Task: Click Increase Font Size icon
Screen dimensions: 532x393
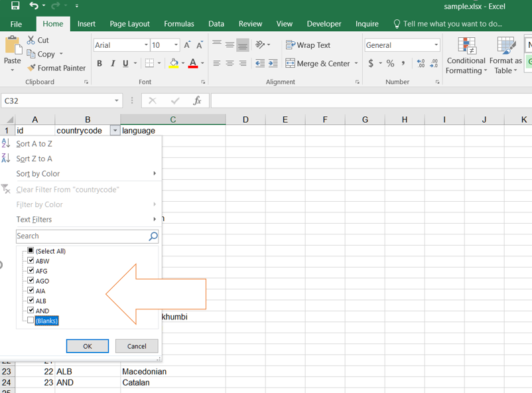Action: [188, 45]
